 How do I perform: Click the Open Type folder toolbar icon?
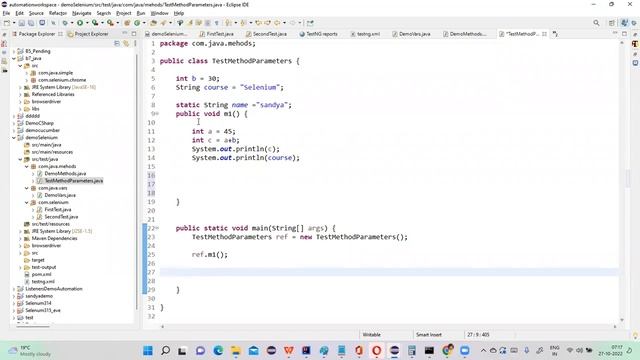[x=153, y=23]
